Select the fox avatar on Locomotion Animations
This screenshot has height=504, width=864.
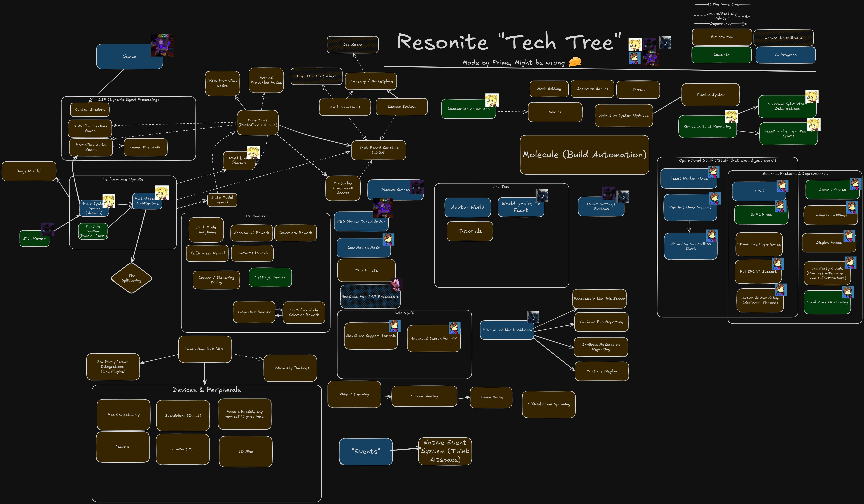(x=492, y=100)
